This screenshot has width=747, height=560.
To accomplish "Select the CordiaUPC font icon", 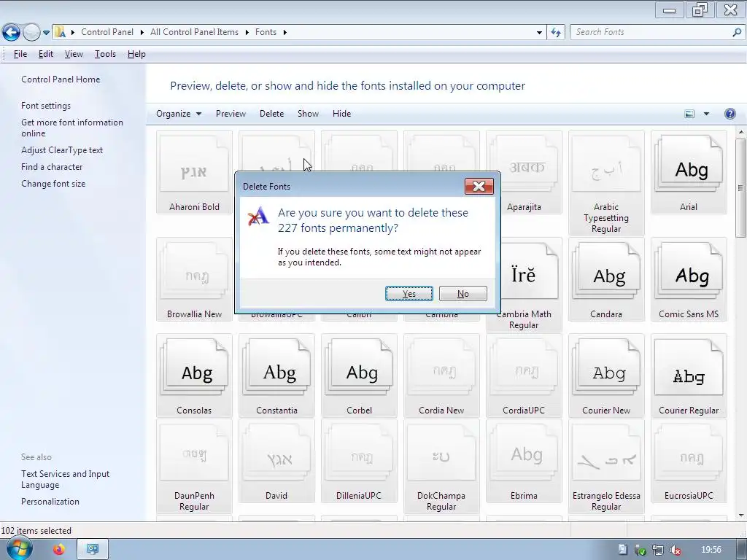I will 524,376.
